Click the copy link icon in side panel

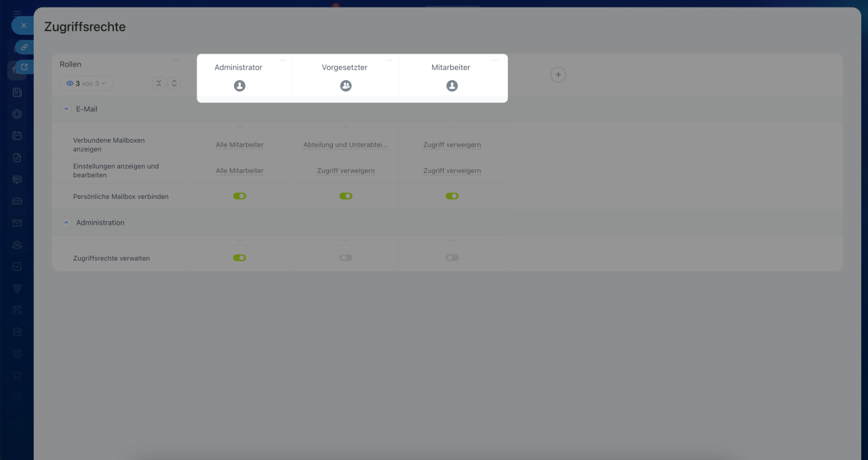(24, 47)
